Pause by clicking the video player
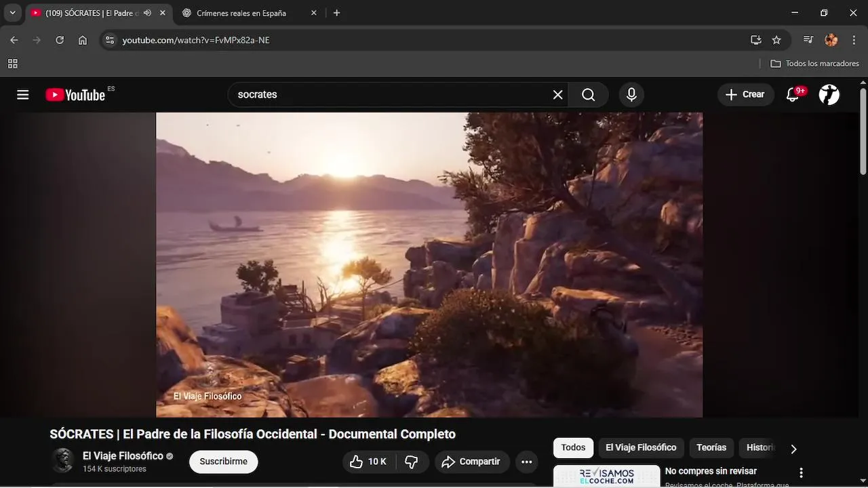Screen dimensions: 868x488 (429, 264)
